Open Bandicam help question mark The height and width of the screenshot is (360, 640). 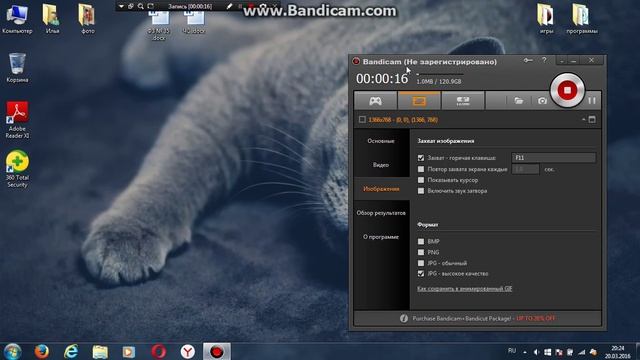coord(544,60)
